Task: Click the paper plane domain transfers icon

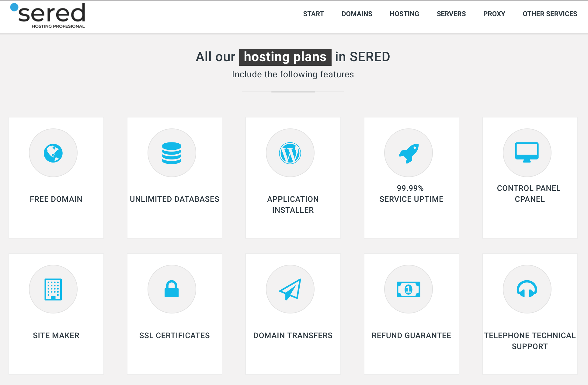Action: point(290,289)
